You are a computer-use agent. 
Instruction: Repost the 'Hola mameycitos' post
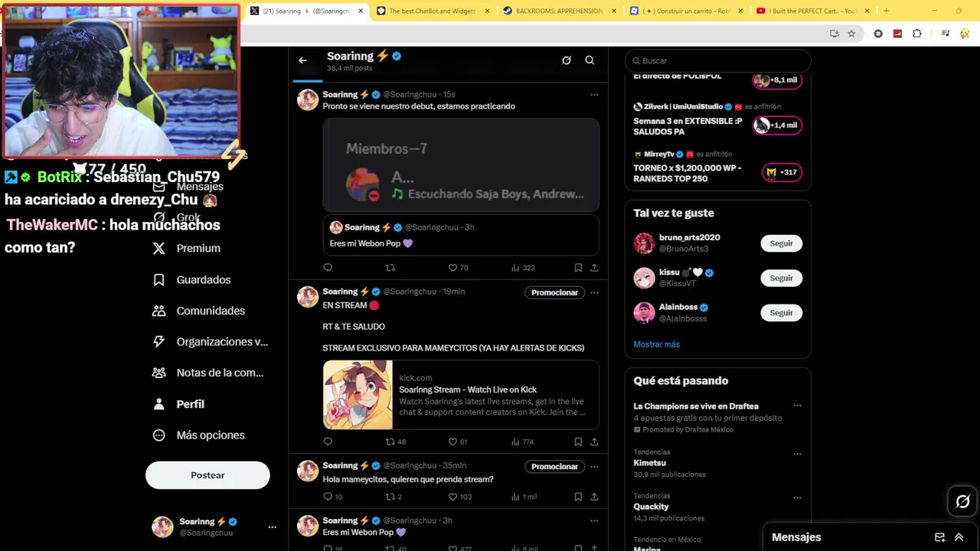point(393,497)
